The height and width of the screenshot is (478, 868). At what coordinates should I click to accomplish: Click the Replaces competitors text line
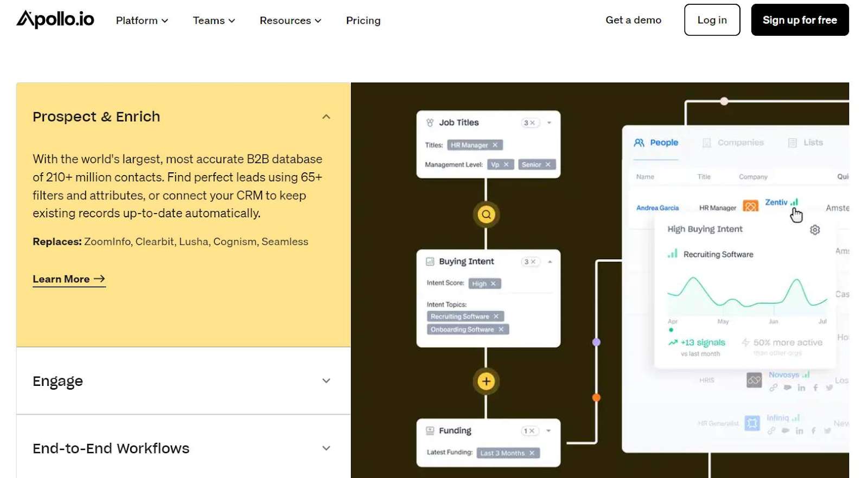click(170, 242)
